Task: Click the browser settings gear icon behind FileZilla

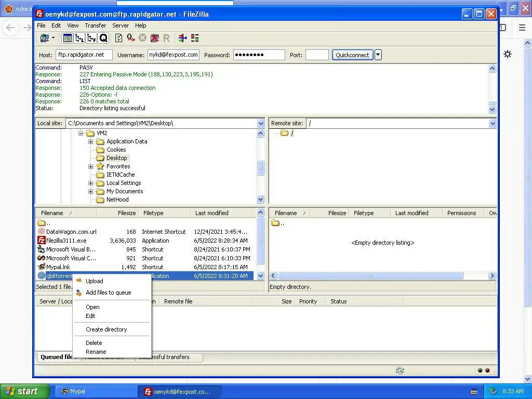Action: (x=508, y=54)
